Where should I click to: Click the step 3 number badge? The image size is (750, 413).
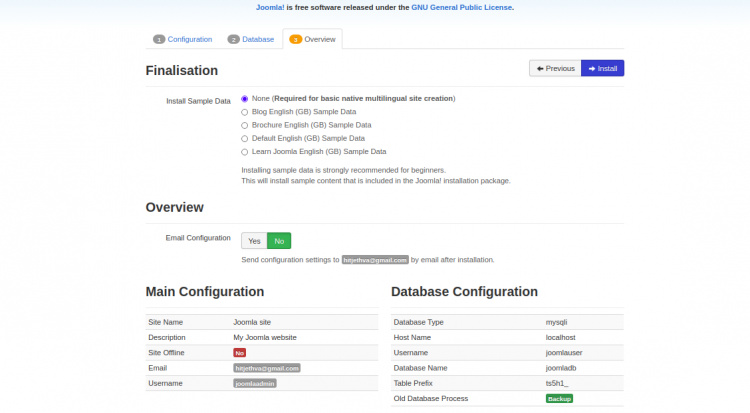tap(296, 40)
